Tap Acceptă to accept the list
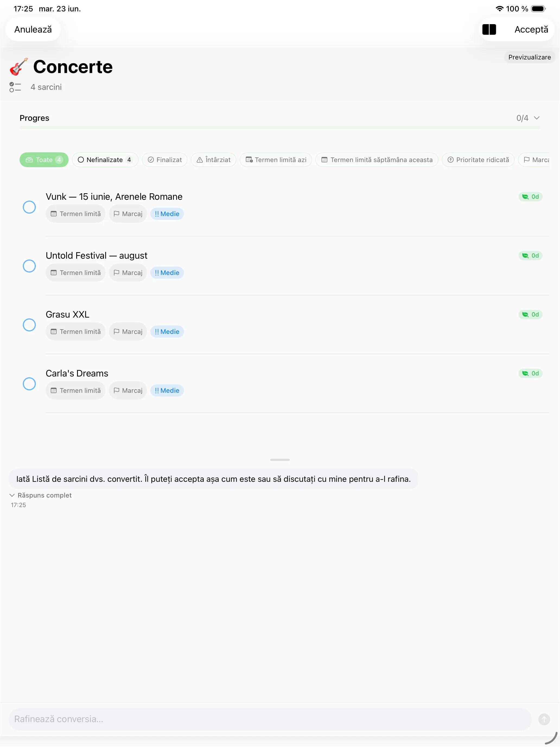 point(531,29)
